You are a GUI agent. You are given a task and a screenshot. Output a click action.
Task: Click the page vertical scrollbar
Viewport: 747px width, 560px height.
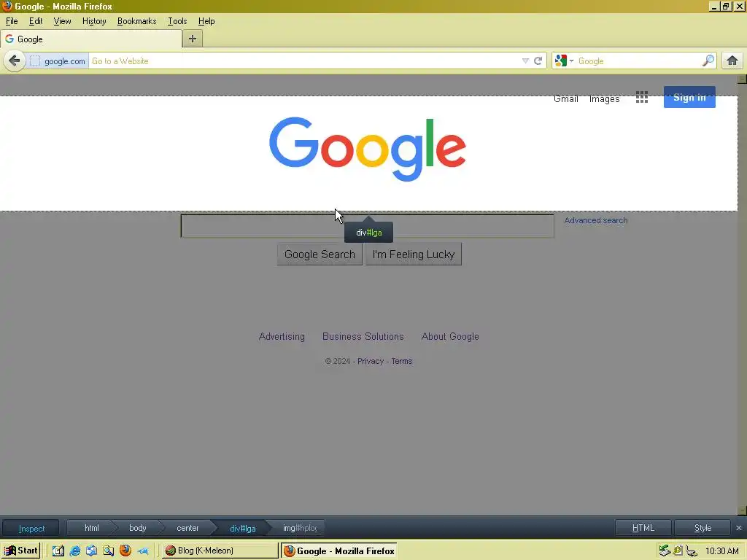(x=742, y=295)
